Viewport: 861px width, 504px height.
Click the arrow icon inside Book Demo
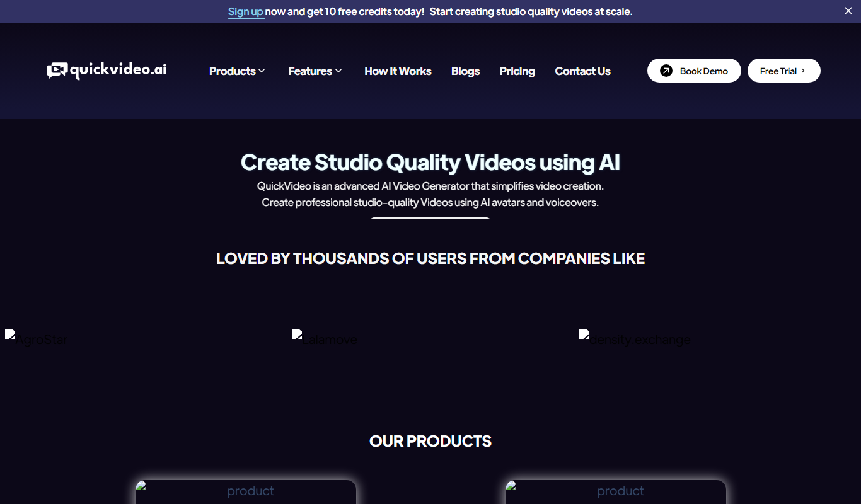[666, 71]
